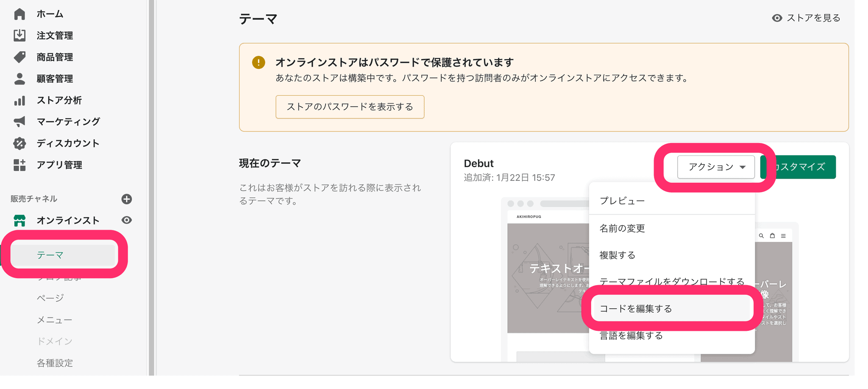Viewport: 868px width, 389px height.
Task: Open Discounts percent badge icon
Action: click(19, 143)
